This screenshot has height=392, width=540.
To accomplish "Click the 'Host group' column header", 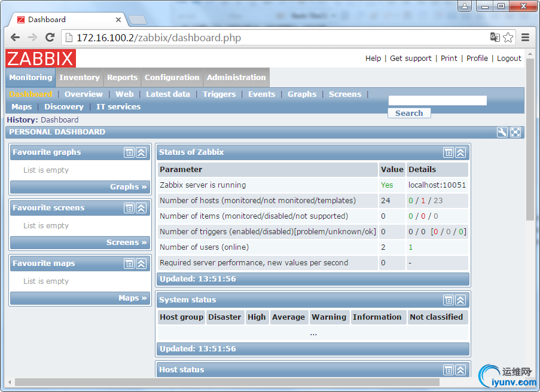I will [x=181, y=317].
